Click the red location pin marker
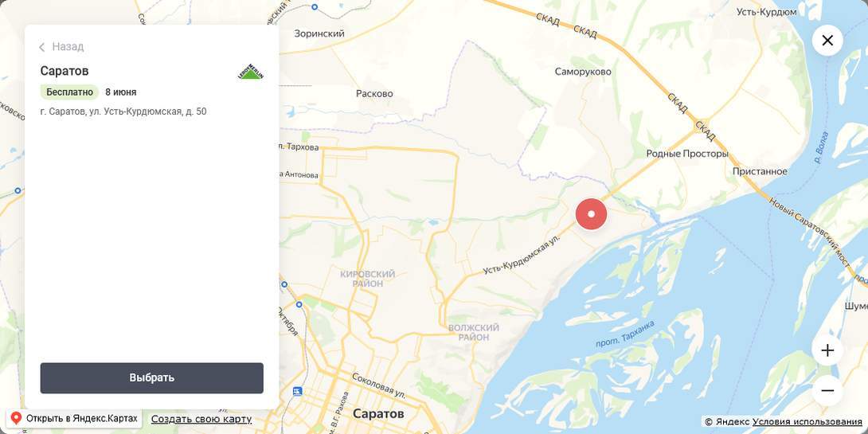This screenshot has width=868, height=434. [x=591, y=214]
